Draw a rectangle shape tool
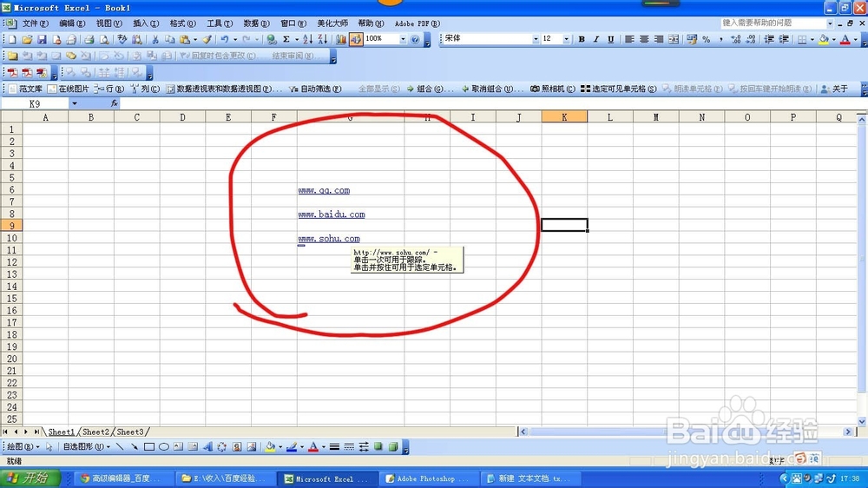868x488 pixels. coord(149,447)
